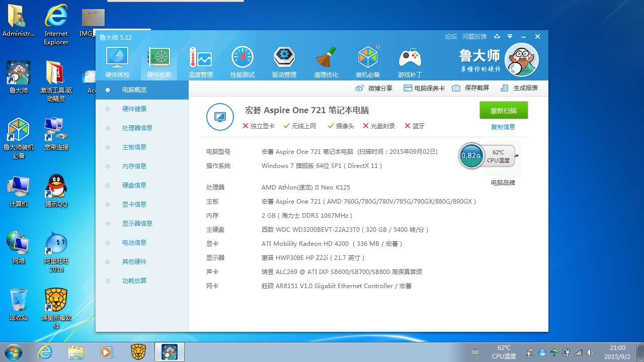Image resolution: width=644 pixels, height=362 pixels.
Task: Select 其他硬件 in the sidebar
Action: [142, 262]
